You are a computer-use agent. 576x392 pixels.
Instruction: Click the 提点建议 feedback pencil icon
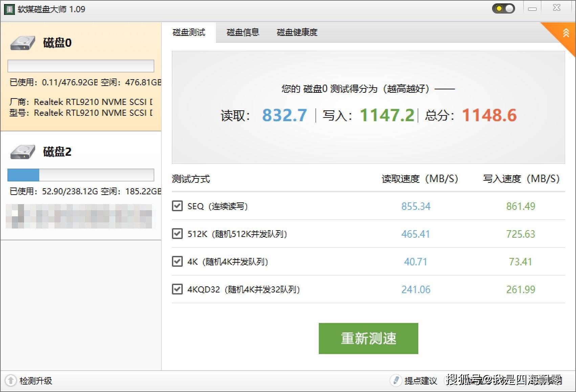coord(395,380)
